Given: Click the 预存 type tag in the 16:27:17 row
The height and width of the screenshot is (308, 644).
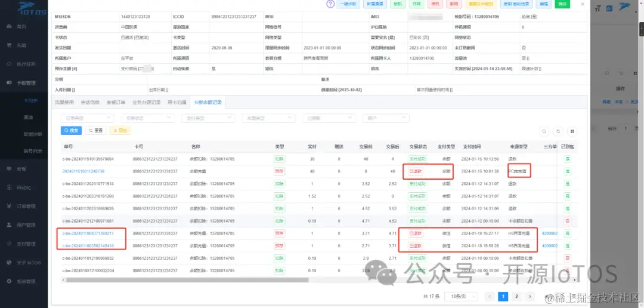Looking at the screenshot, I should tap(279, 233).
